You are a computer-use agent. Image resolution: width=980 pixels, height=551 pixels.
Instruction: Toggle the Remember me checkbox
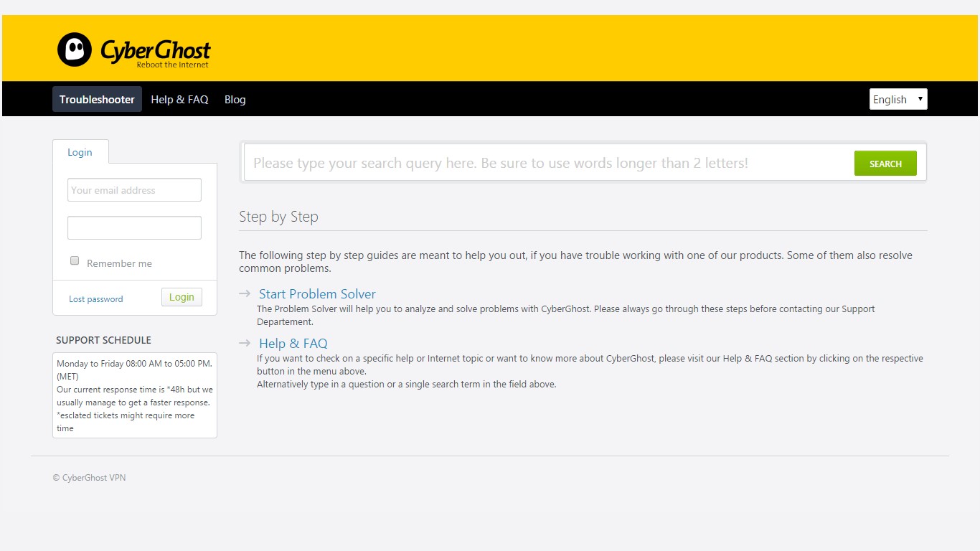[x=75, y=261]
